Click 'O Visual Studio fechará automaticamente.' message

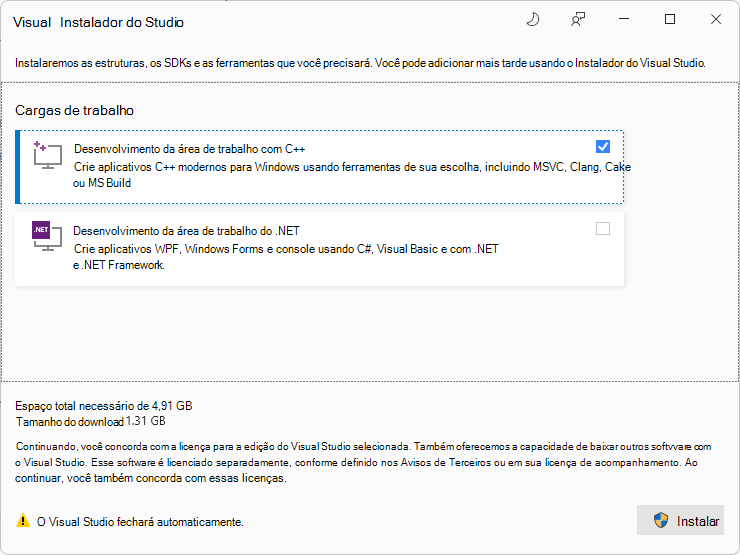(x=140, y=522)
